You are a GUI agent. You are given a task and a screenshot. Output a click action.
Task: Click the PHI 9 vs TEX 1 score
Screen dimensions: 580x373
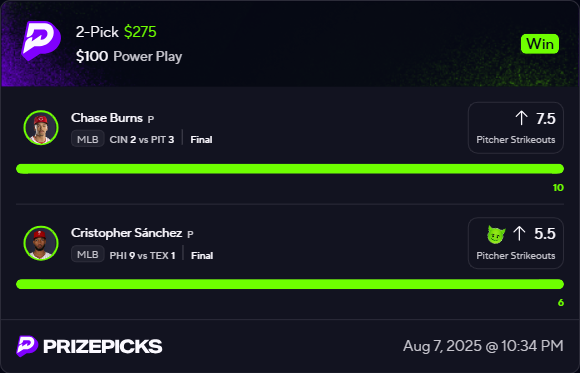142,255
